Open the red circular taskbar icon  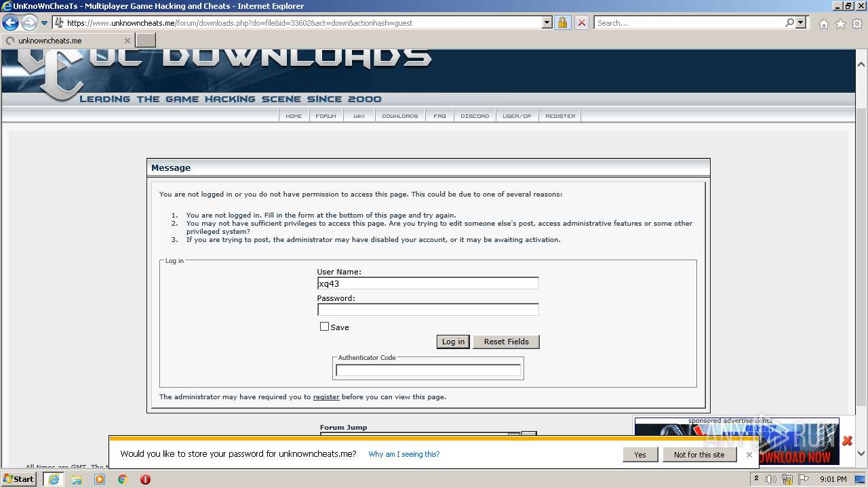click(x=145, y=479)
